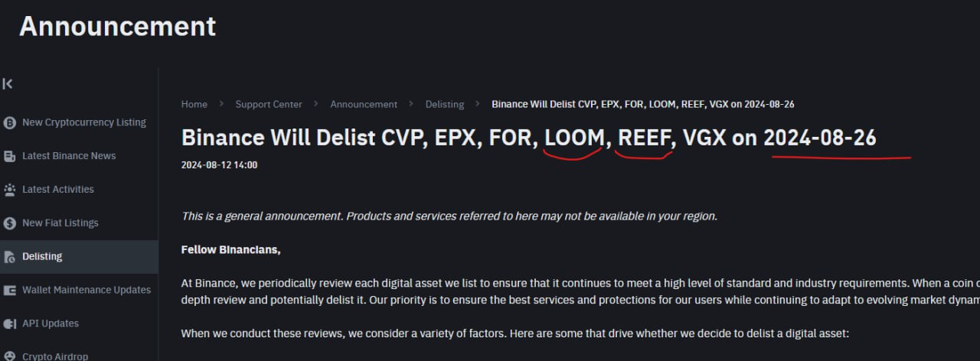The width and height of the screenshot is (980, 361).
Task: Click the Delisting sidebar icon
Action: [10, 257]
